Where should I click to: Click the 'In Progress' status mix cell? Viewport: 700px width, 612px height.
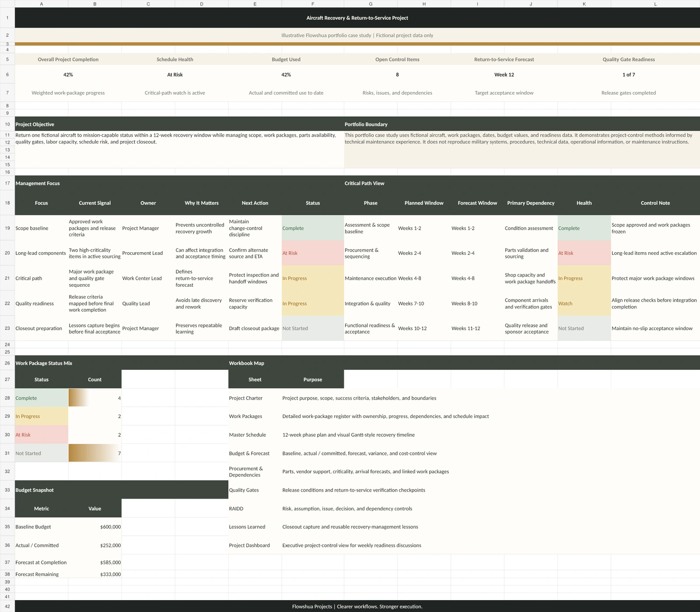click(x=42, y=416)
